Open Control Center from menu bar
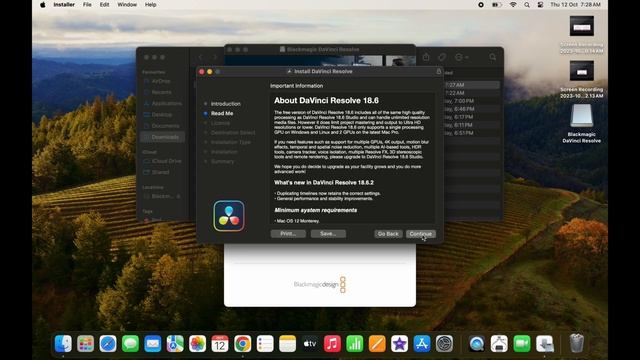Viewport: 640px width, 360px height. [540, 5]
